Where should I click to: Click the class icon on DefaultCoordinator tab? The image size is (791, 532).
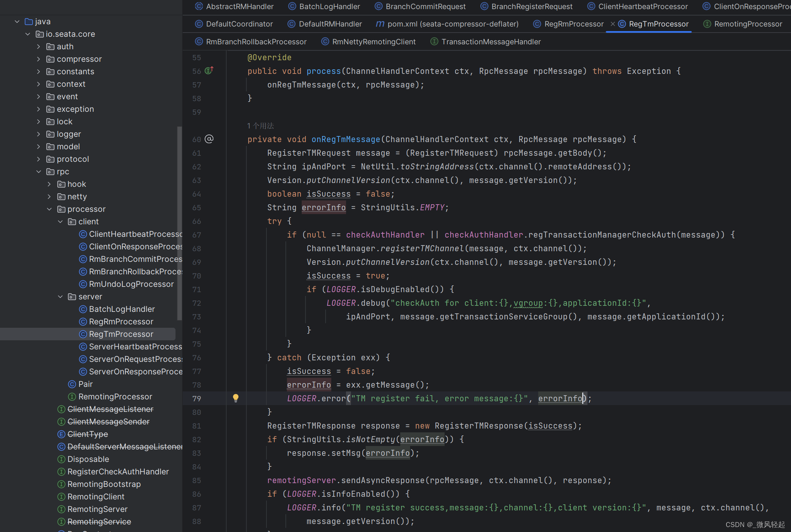click(199, 24)
